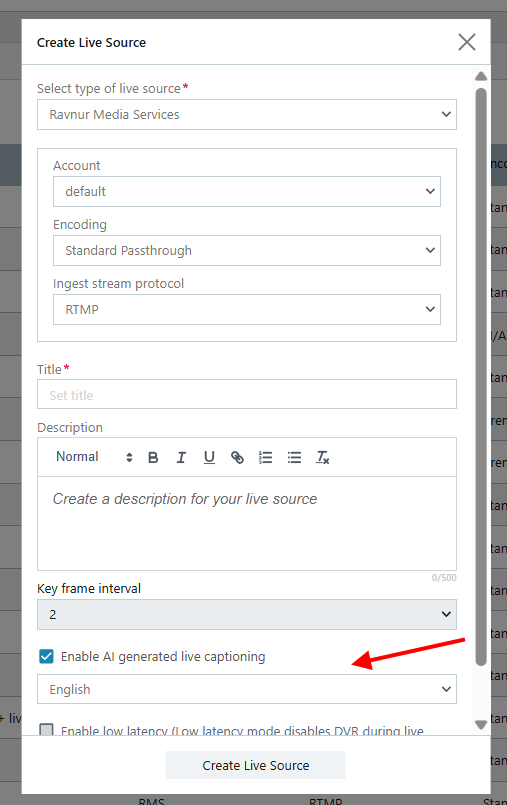Check the Enable low latency box

tap(46, 729)
